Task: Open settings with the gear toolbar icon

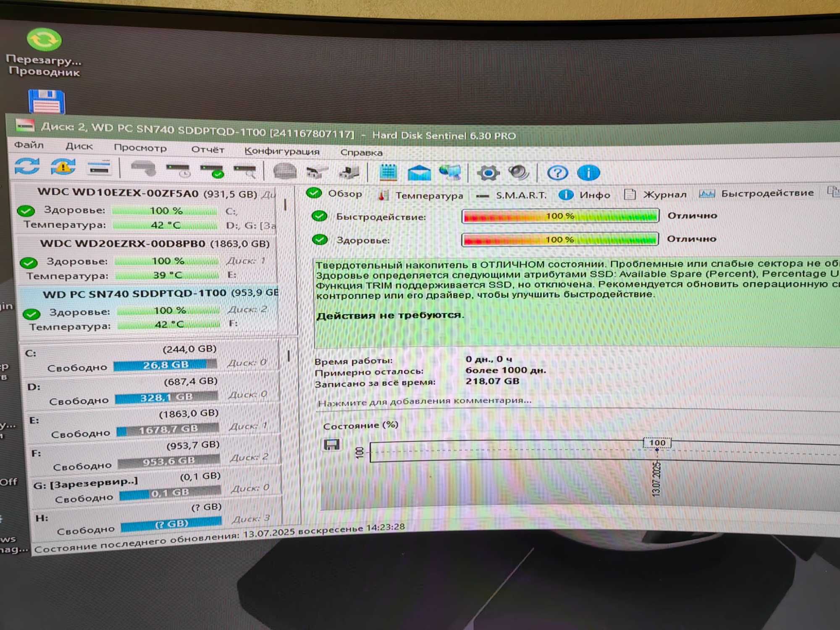Action: [x=488, y=173]
